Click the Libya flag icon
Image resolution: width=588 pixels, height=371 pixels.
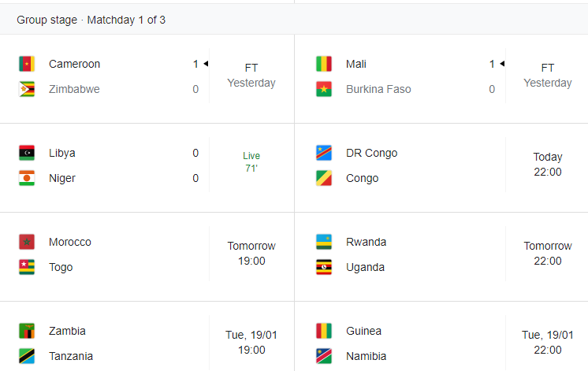tap(27, 153)
